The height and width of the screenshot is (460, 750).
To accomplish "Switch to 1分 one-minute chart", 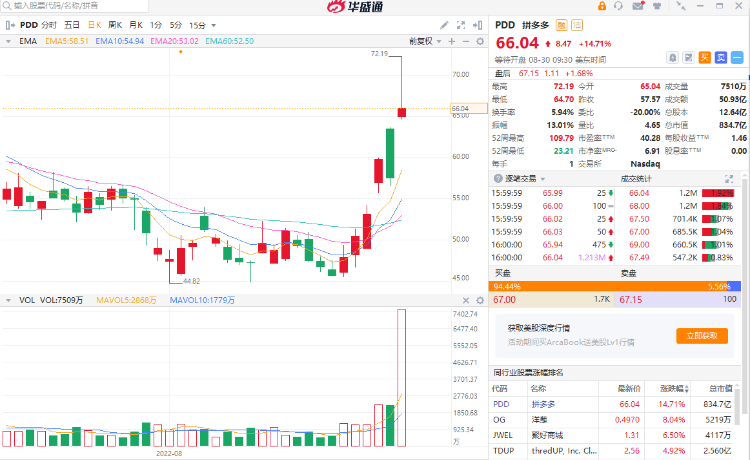I will [155, 25].
